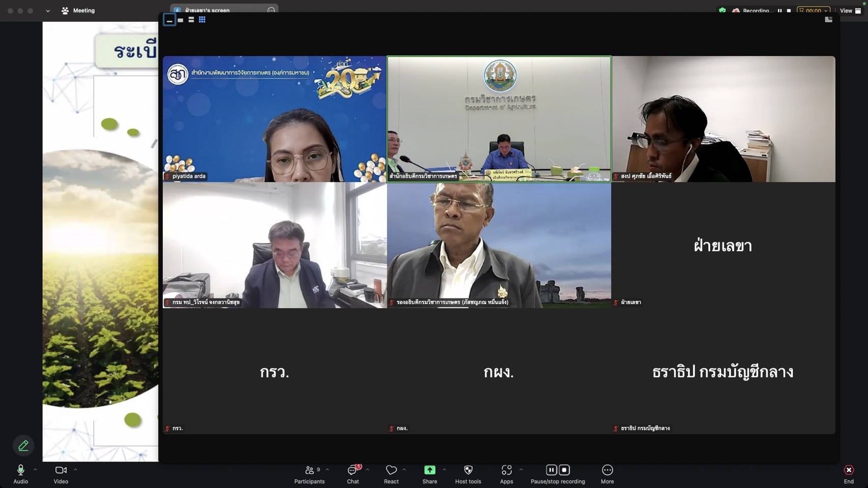Click the React heart icon

coord(391,471)
